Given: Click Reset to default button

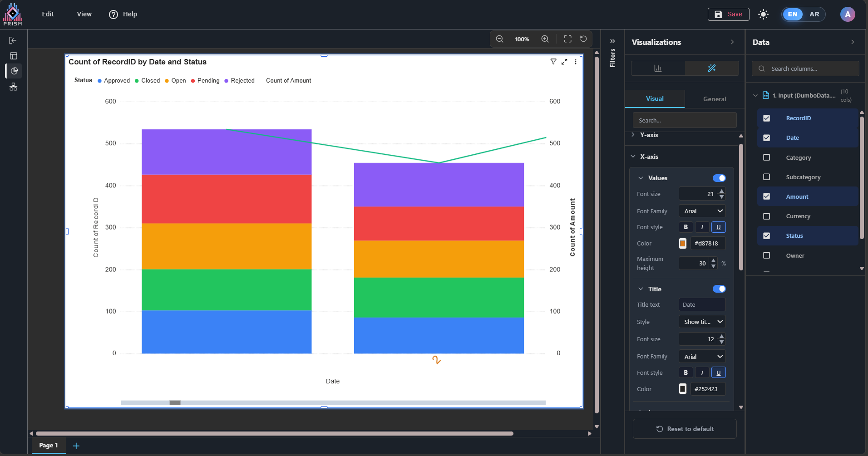Looking at the screenshot, I should [684, 429].
